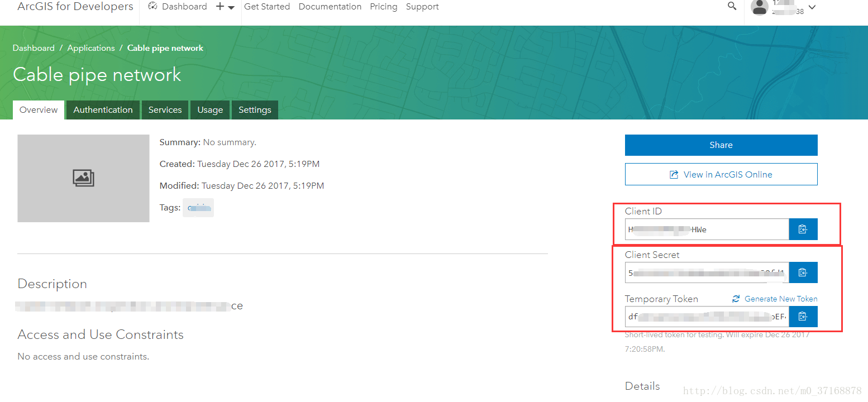Open the Documentation menu item
The width and height of the screenshot is (868, 402).
[330, 7]
